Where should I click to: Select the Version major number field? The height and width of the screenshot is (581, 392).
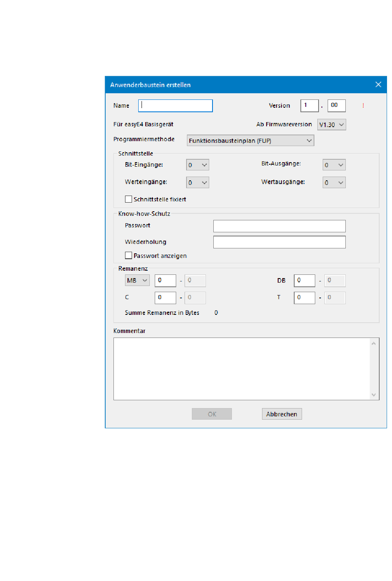pos(309,106)
